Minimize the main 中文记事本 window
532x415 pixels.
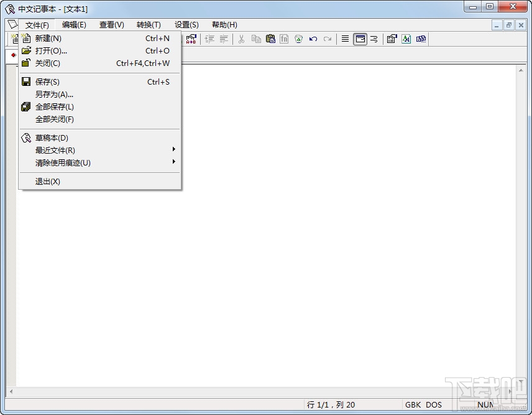click(473, 7)
